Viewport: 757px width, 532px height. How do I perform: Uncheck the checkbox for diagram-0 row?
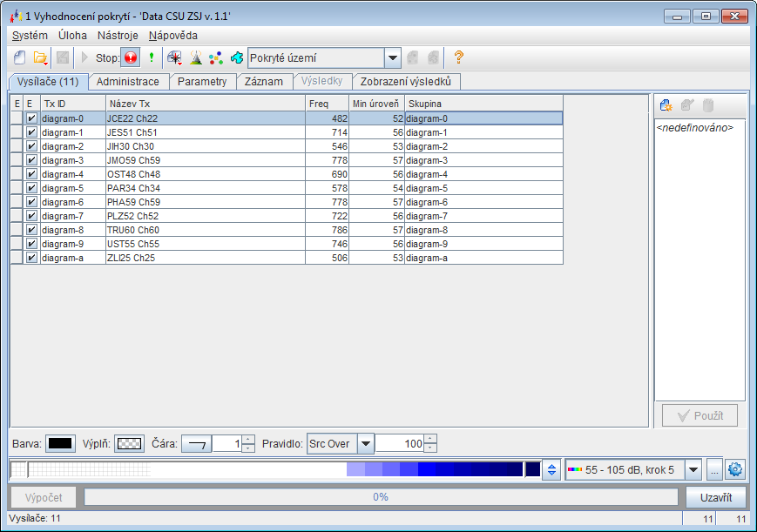click(x=31, y=118)
